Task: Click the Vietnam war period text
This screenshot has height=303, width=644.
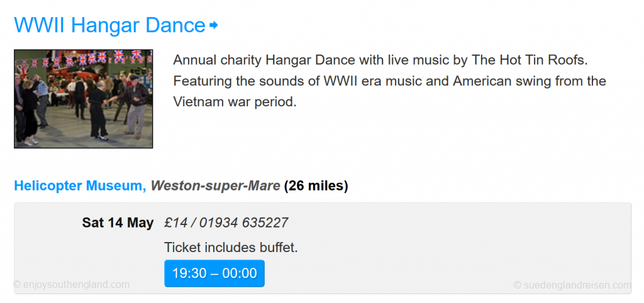Action: (235, 102)
